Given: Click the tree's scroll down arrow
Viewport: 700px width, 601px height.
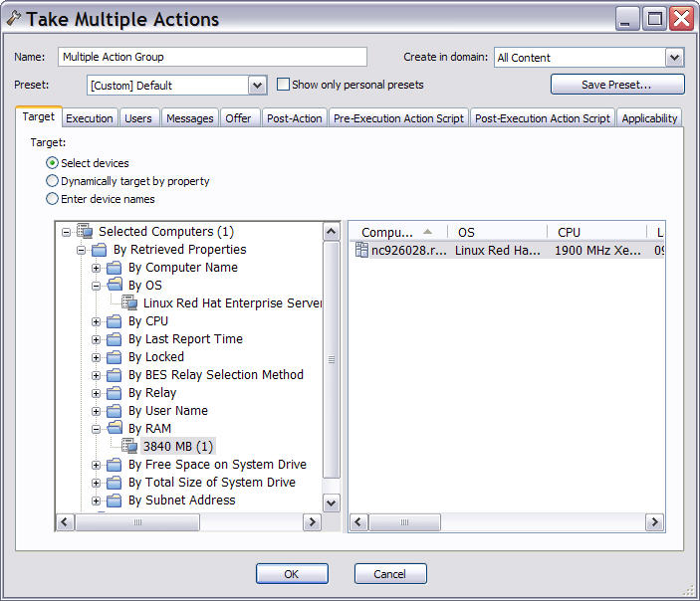Looking at the screenshot, I should pyautogui.click(x=331, y=502).
